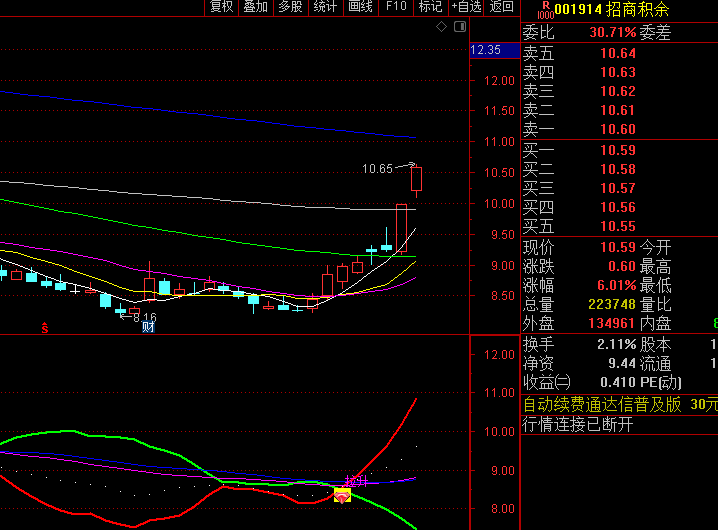Screen dimensions: 718x530
Task: Select the 卖三 price 10.62
Action: coord(618,92)
